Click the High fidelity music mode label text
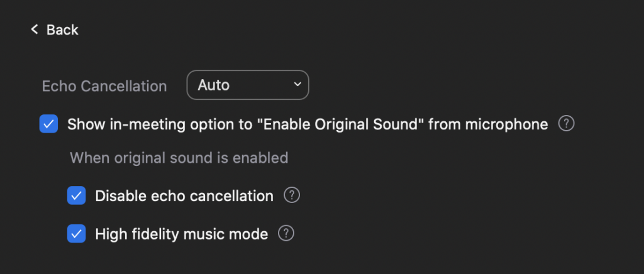The image size is (644, 274). click(182, 234)
